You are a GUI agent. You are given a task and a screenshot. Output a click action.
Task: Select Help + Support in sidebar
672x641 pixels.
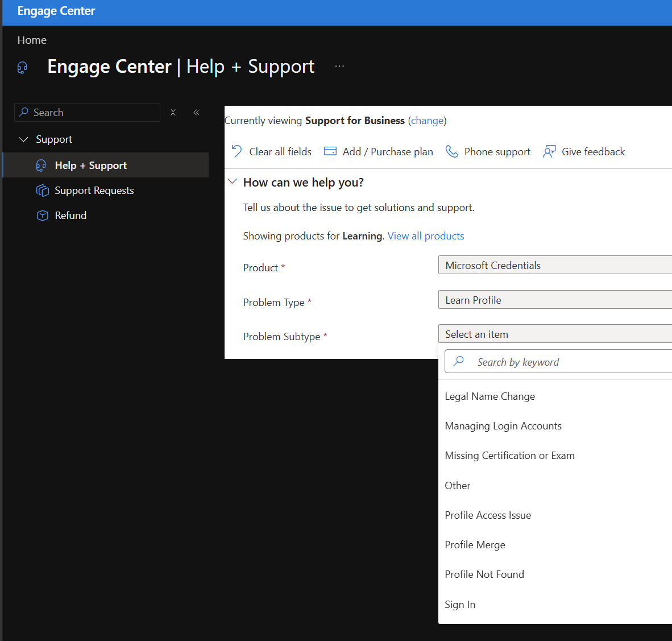pos(106,165)
